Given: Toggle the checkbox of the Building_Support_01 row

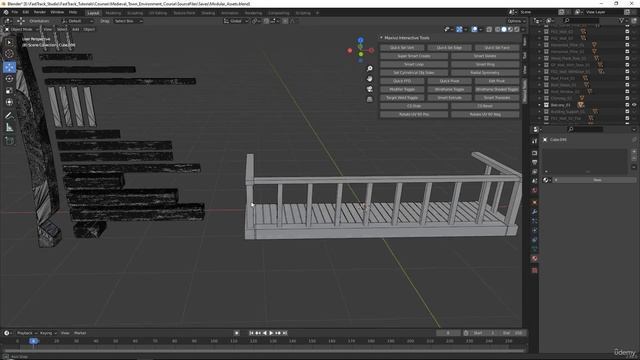Looking at the screenshot, I should pyautogui.click(x=627, y=111).
